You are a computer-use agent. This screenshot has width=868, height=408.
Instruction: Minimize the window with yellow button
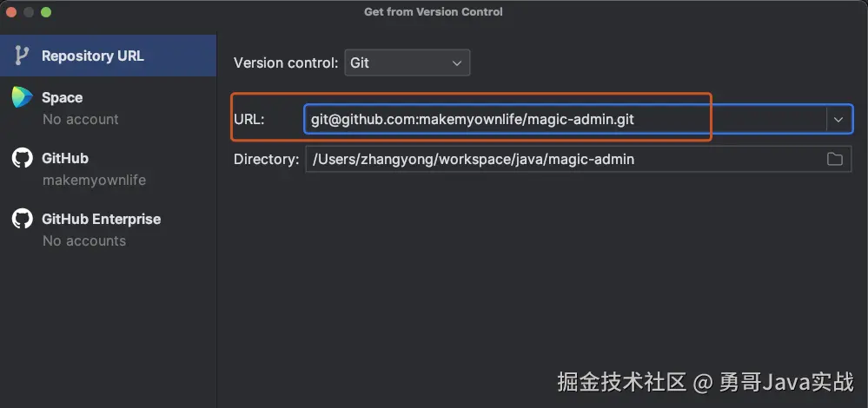(29, 12)
